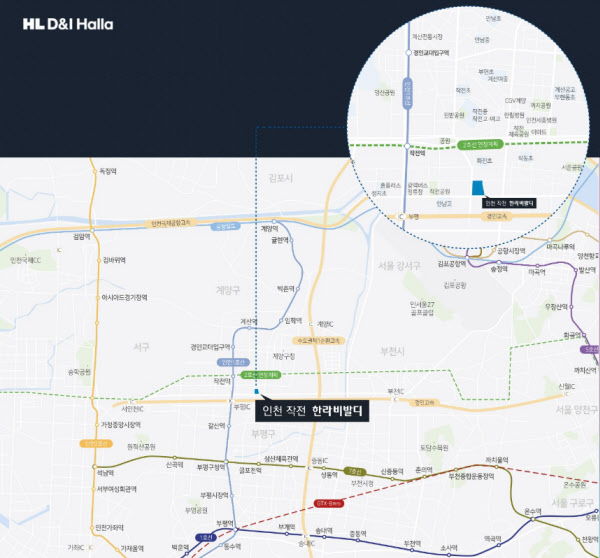This screenshot has height=558, width=600.
Task: Select the 서구 district label
Action: pyautogui.click(x=141, y=347)
